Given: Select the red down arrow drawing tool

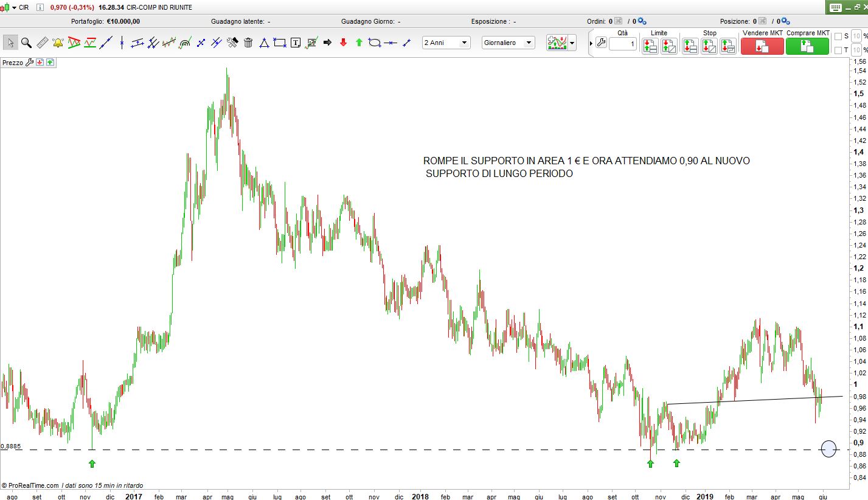Looking at the screenshot, I should point(343,43).
